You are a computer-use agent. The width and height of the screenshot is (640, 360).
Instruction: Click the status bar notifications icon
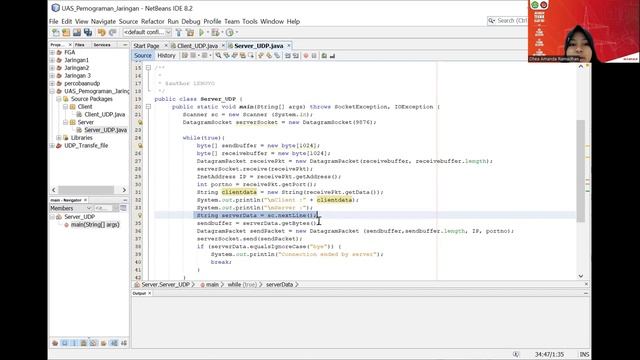516,354
